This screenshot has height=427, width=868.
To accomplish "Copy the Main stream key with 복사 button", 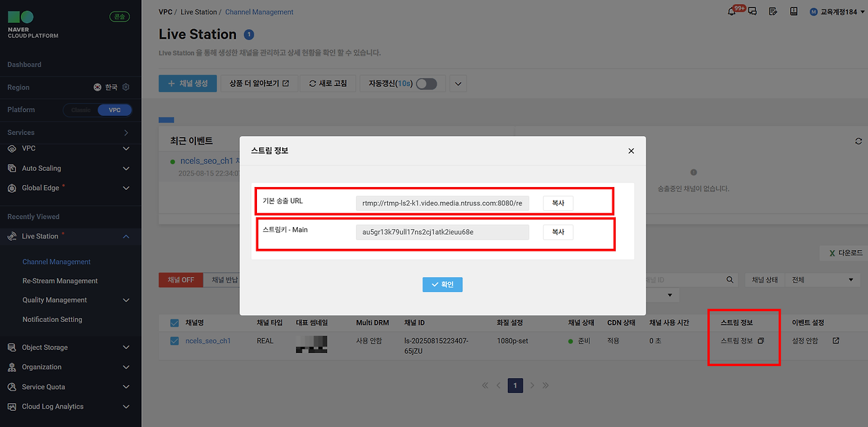I will coord(557,232).
